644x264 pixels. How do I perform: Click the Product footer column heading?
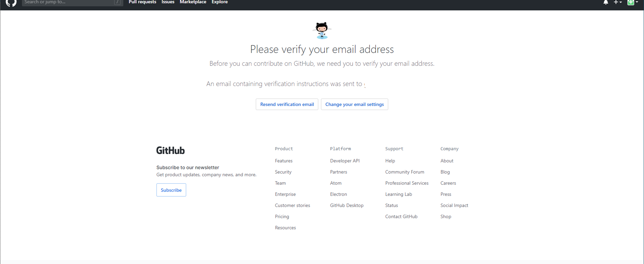click(284, 149)
